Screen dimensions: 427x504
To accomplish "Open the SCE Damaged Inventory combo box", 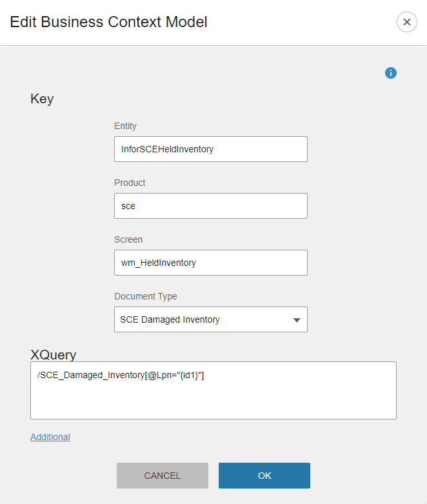I will point(210,319).
